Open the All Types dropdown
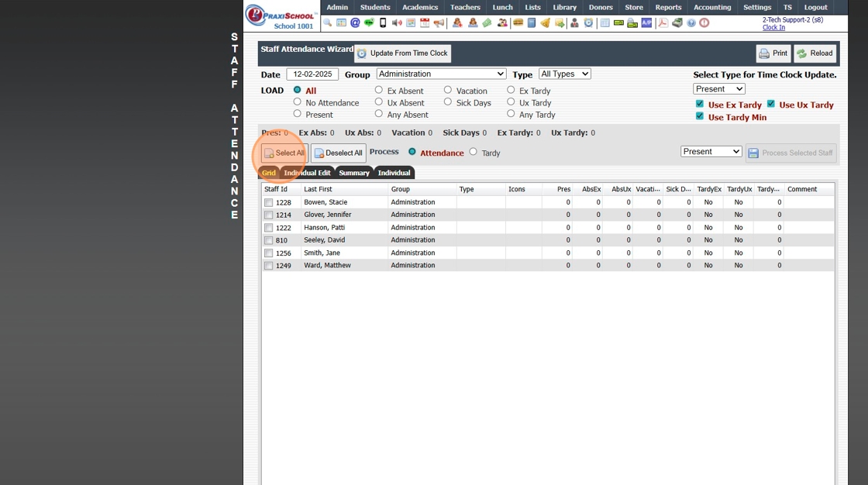Screen dimensions: 868x485 pyautogui.click(x=565, y=74)
